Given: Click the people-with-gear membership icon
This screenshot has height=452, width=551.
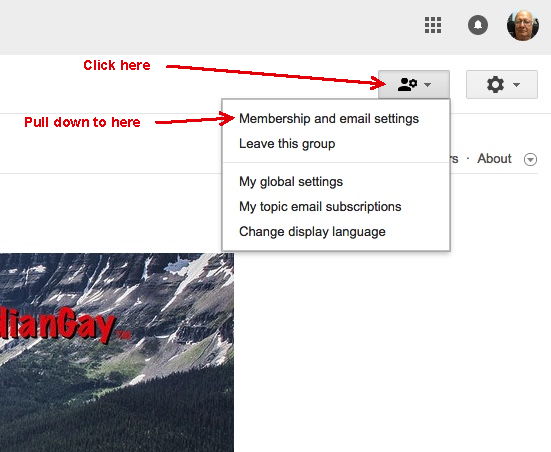Looking at the screenshot, I should point(407,84).
